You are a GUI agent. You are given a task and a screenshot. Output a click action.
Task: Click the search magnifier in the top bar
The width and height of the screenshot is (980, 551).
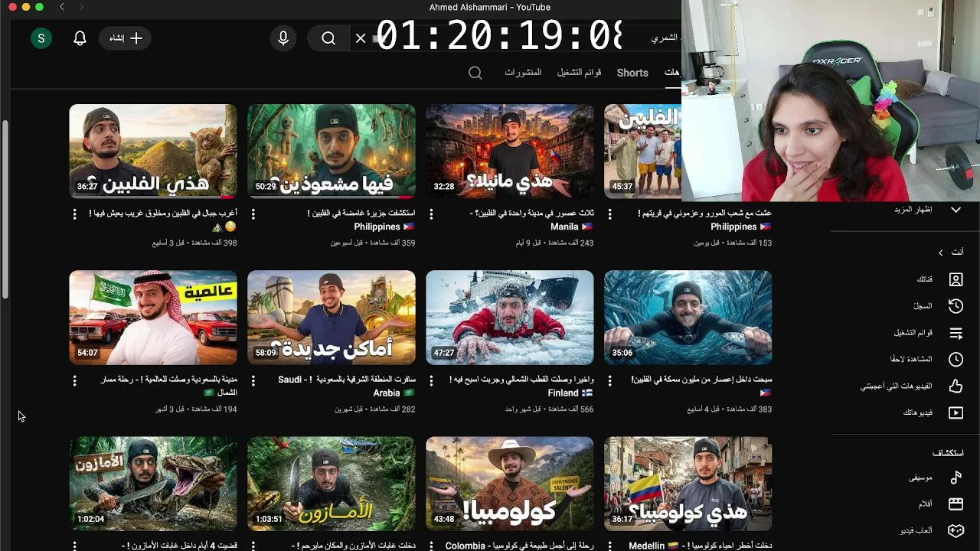coord(328,38)
